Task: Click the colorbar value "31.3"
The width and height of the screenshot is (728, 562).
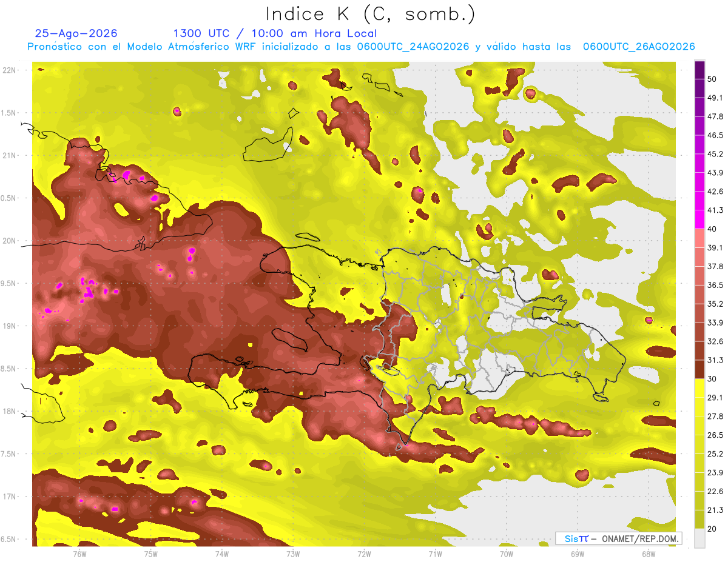Action: pos(715,360)
